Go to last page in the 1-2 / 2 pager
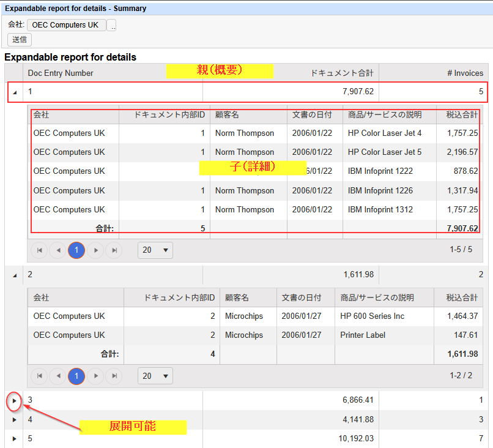Screen dimensions: 493x448 (114, 376)
